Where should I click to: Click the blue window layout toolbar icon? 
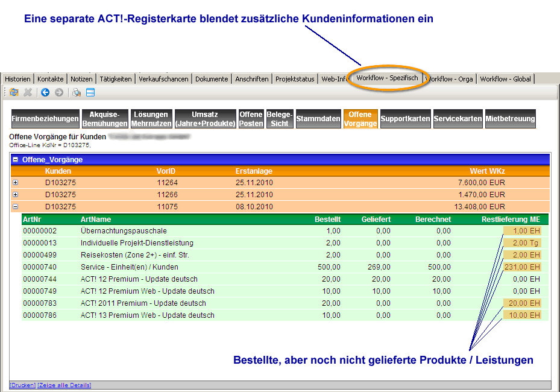90,92
